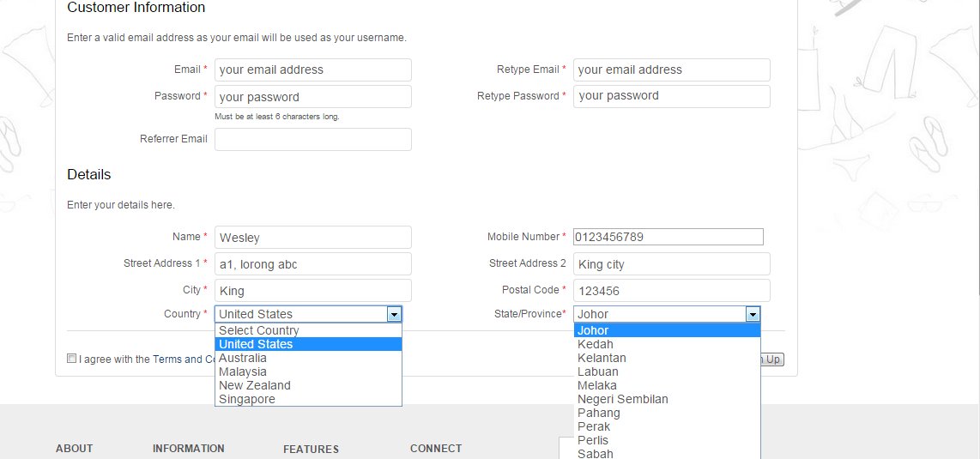The image size is (980, 459).
Task: Choose Singapore in the country list
Action: [247, 399]
